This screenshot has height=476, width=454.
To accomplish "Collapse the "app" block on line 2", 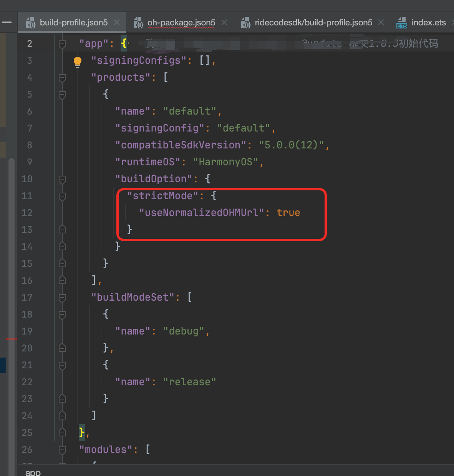I will tap(62, 44).
